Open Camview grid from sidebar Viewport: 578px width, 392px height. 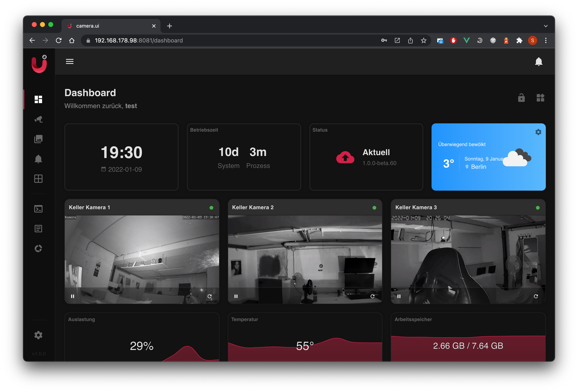[38, 179]
